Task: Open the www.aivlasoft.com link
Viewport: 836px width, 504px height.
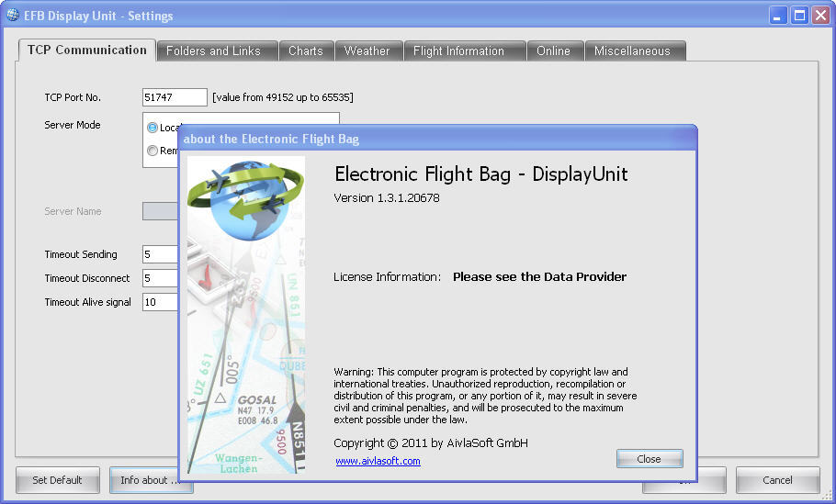Action: pos(378,461)
